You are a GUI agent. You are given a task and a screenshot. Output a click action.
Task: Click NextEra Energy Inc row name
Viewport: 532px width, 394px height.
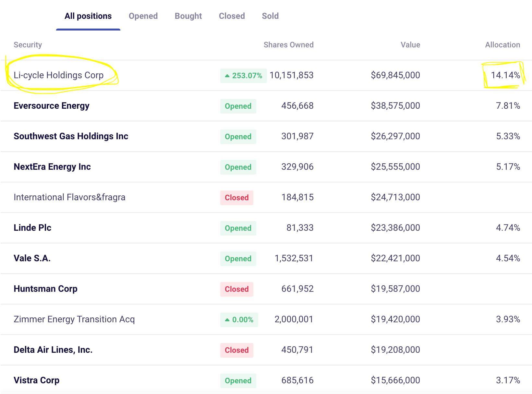pos(52,166)
